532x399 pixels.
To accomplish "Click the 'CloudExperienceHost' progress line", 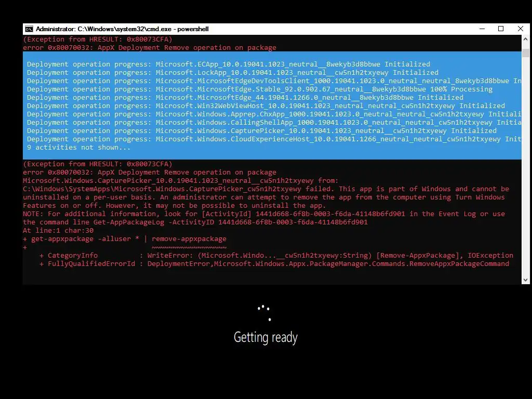I will click(x=274, y=139).
